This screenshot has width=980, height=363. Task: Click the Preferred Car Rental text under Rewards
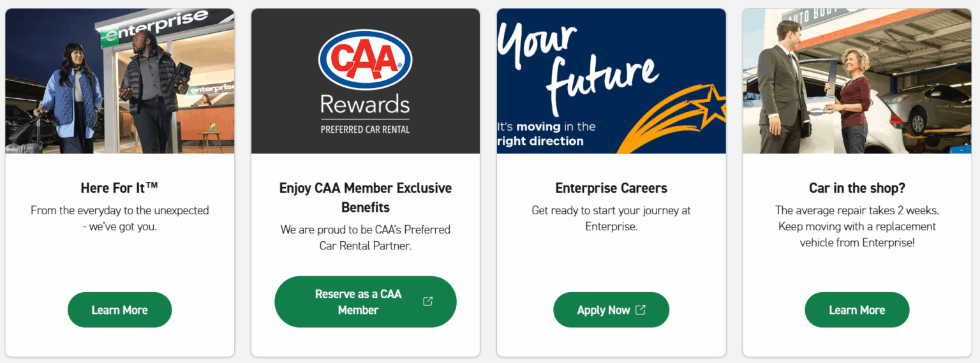(x=365, y=130)
